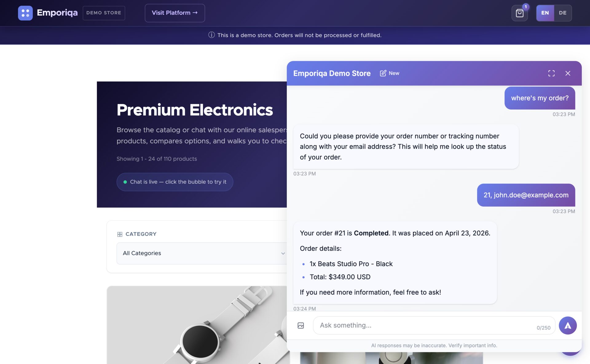Click the Chat is live pill
The width and height of the screenshot is (590, 364).
pos(175,182)
